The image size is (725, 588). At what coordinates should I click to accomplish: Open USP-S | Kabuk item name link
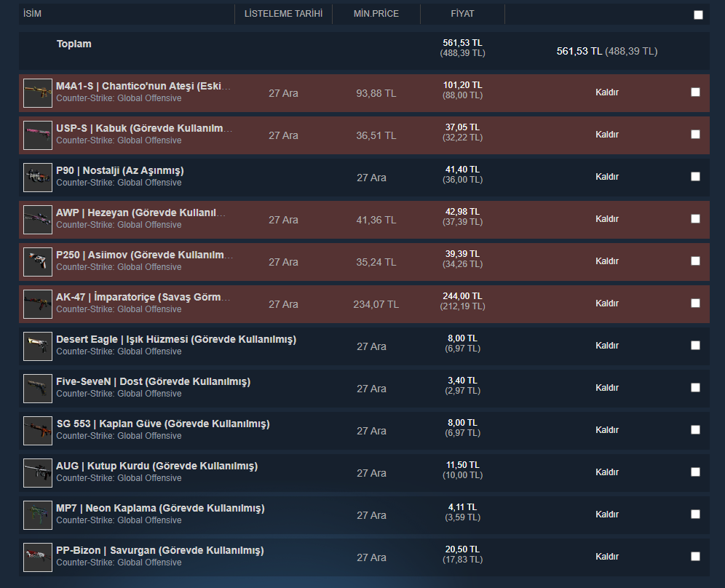click(x=144, y=128)
